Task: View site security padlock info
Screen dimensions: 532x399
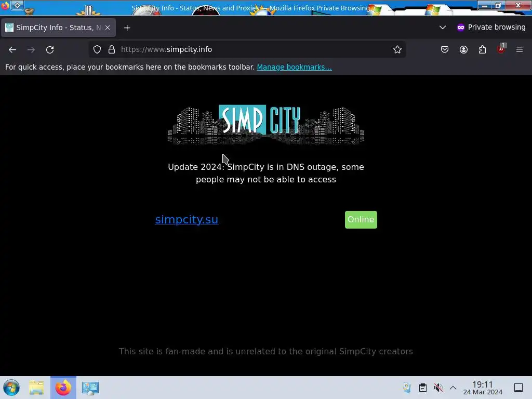Action: pyautogui.click(x=112, y=49)
